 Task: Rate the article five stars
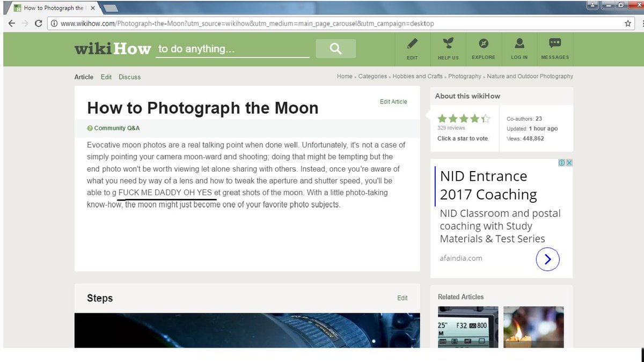click(486, 119)
